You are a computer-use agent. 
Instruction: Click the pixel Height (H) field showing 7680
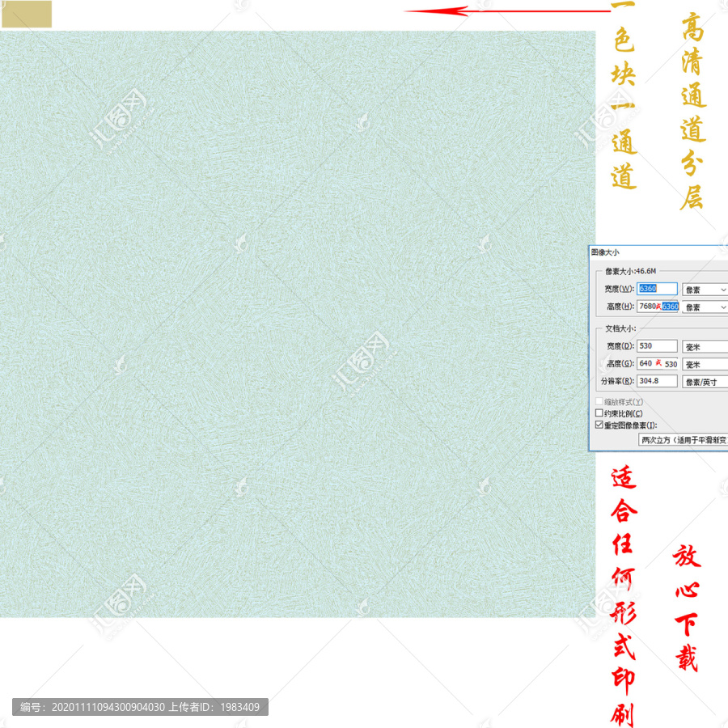tap(657, 306)
